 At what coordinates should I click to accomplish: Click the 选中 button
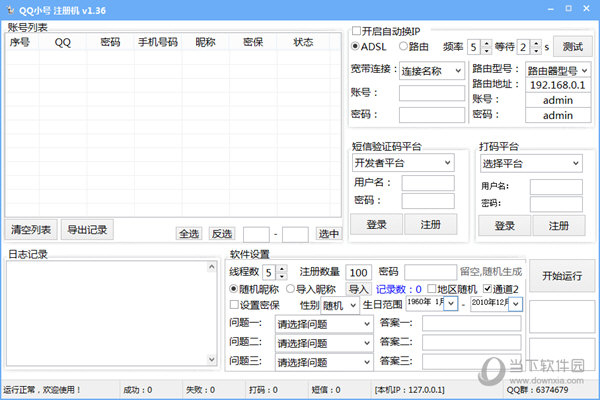point(329,233)
